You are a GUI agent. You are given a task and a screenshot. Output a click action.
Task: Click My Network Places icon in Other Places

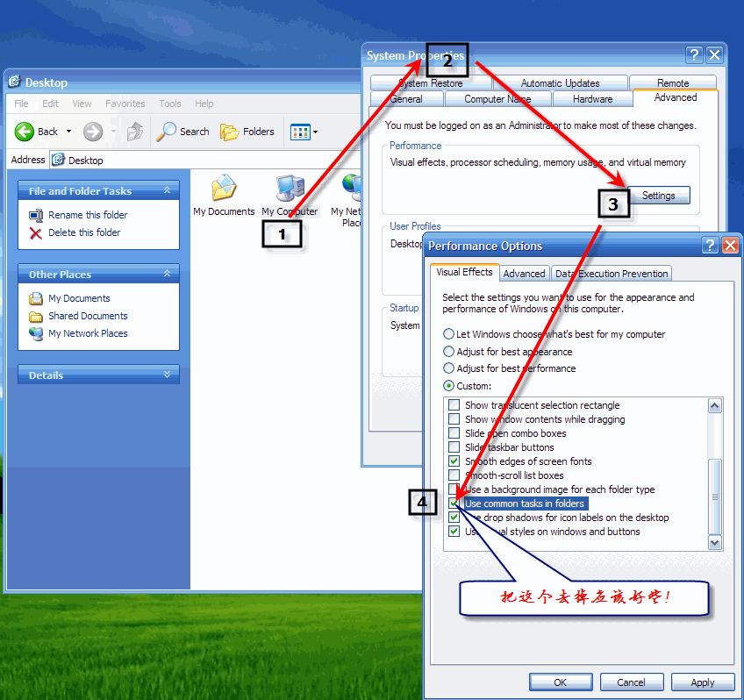(x=36, y=333)
